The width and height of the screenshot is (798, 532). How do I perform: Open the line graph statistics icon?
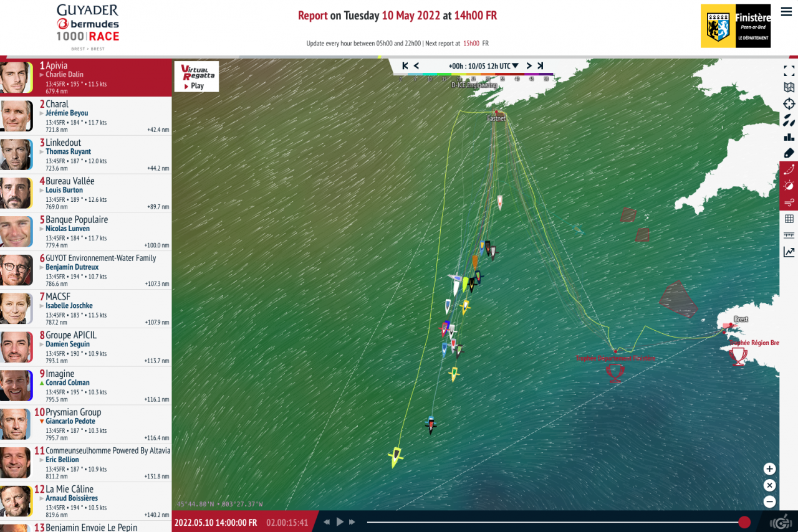tap(789, 252)
